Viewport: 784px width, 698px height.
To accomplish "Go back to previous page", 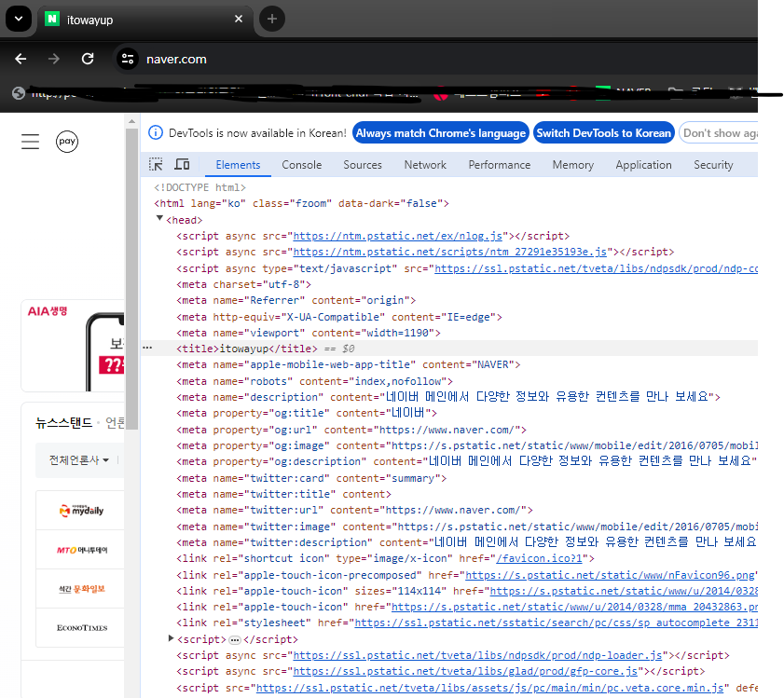I will tap(21, 59).
